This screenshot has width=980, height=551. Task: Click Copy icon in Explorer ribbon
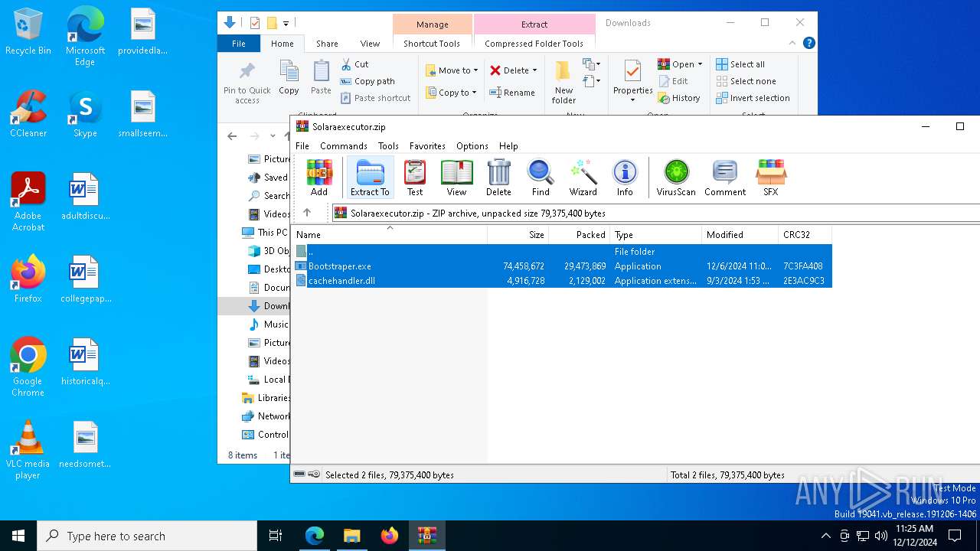[289, 78]
